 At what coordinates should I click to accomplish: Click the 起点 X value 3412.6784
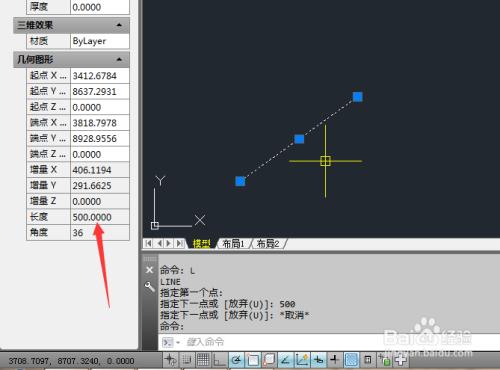point(100,76)
